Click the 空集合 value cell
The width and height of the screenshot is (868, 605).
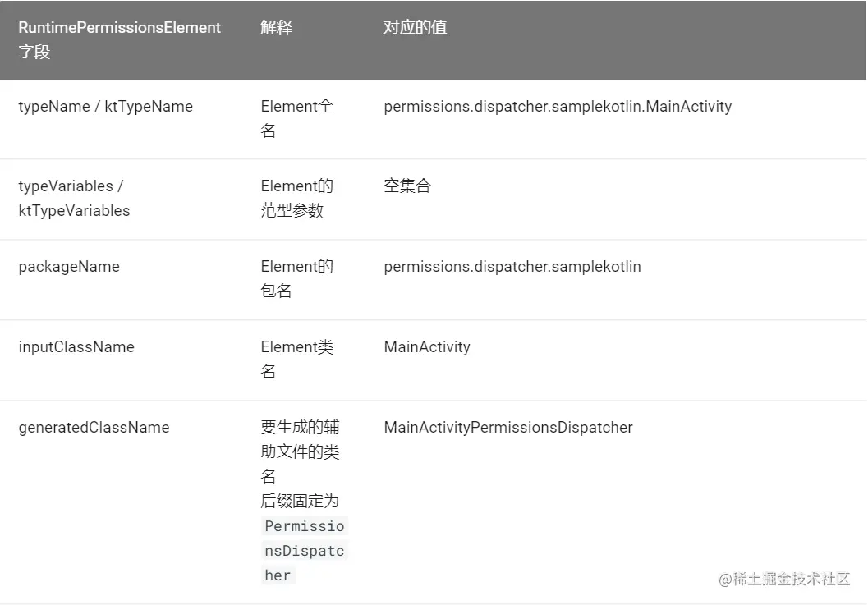click(x=406, y=186)
